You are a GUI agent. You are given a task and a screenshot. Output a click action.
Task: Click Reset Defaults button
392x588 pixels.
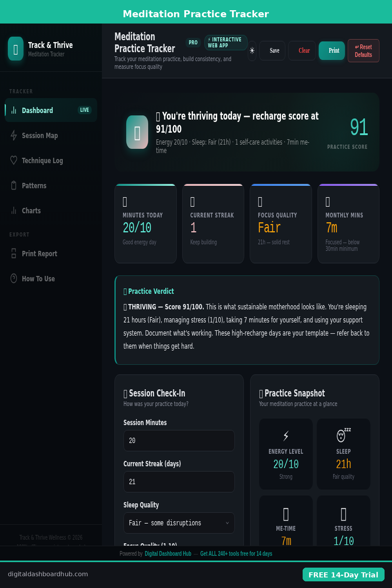pos(363,51)
